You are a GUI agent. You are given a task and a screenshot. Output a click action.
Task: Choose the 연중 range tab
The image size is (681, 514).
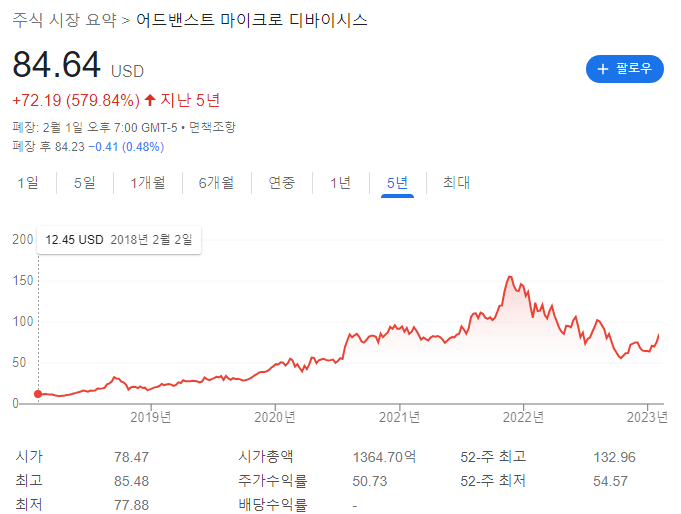pyautogui.click(x=281, y=183)
